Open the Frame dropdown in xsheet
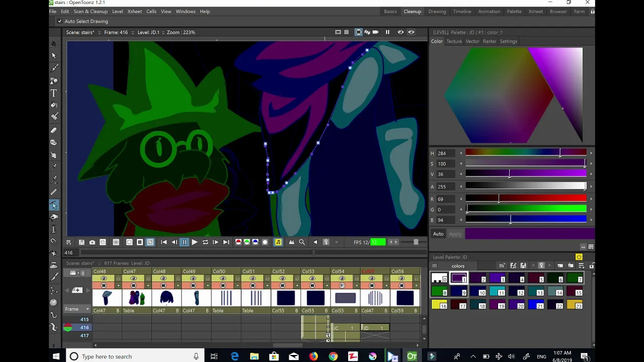The image size is (644, 362). (x=76, y=309)
